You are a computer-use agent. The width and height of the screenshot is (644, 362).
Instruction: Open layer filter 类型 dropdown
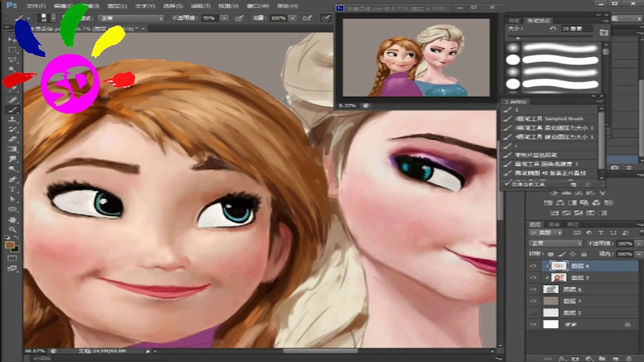tap(546, 233)
